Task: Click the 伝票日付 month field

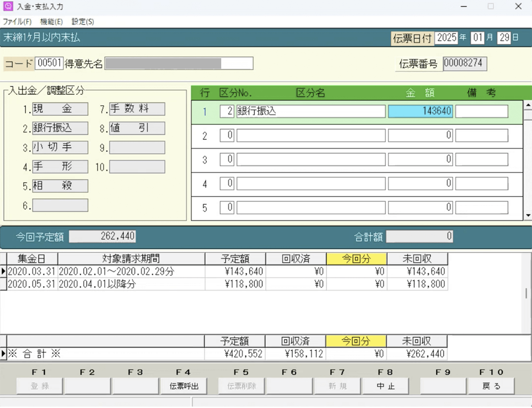Action: point(477,38)
